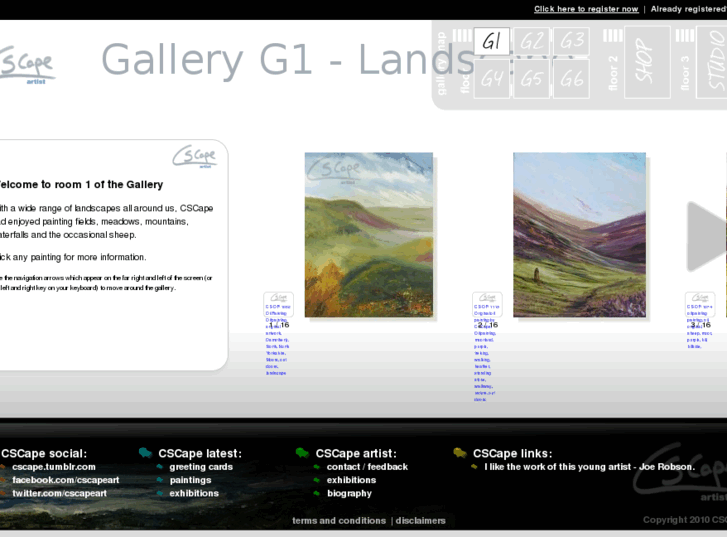This screenshot has height=545, width=727.
Task: Open cscape.tumblr.com link
Action: [54, 467]
